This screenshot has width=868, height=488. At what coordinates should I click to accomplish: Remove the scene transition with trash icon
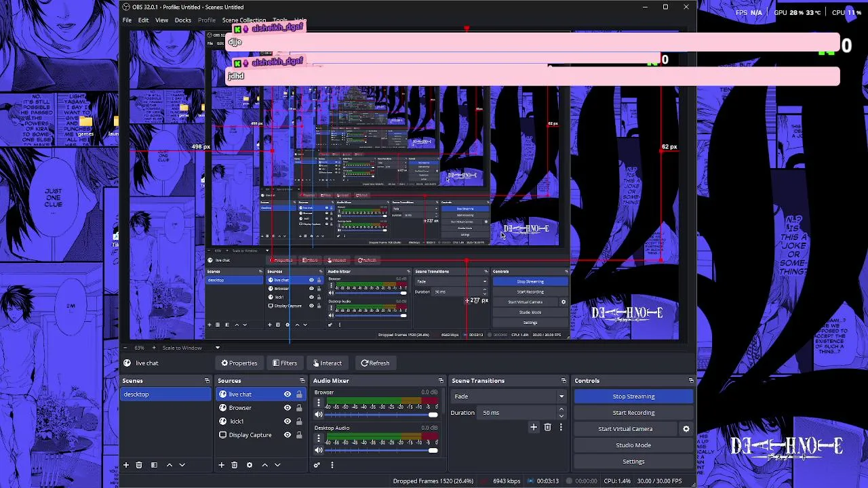(547, 427)
